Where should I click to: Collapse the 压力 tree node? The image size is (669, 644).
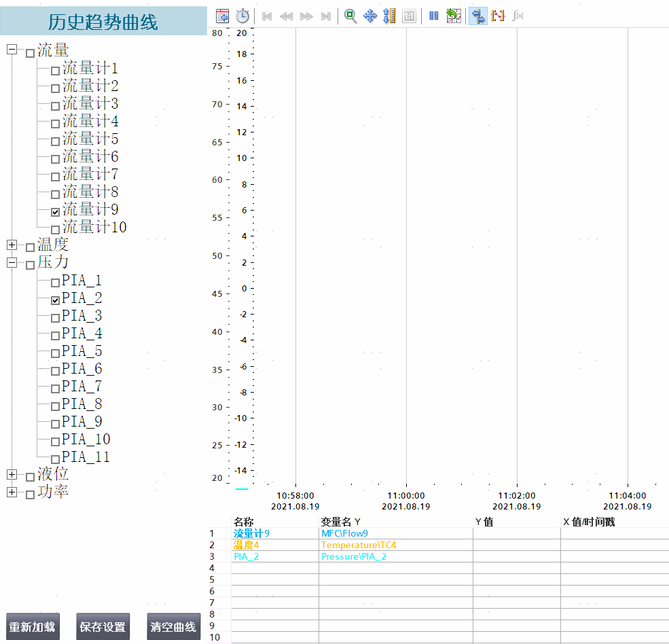click(x=12, y=262)
